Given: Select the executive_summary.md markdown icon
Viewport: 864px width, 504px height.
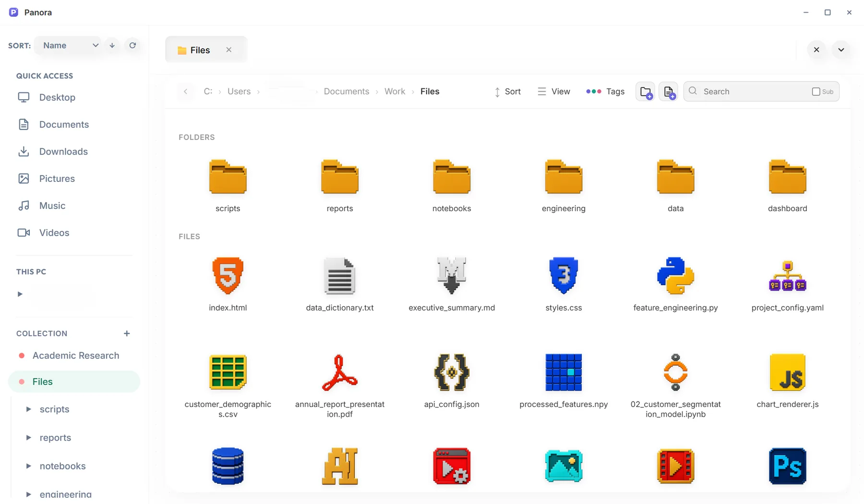Looking at the screenshot, I should 452,276.
